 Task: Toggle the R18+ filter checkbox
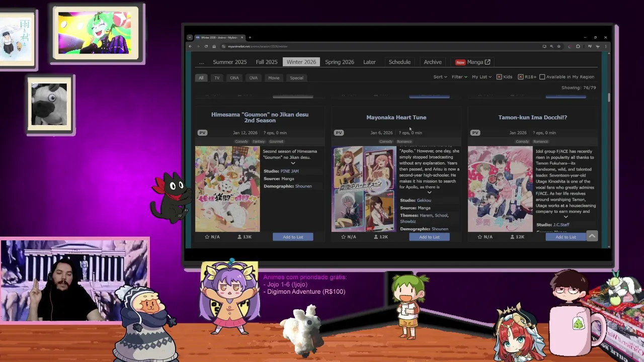click(x=521, y=77)
